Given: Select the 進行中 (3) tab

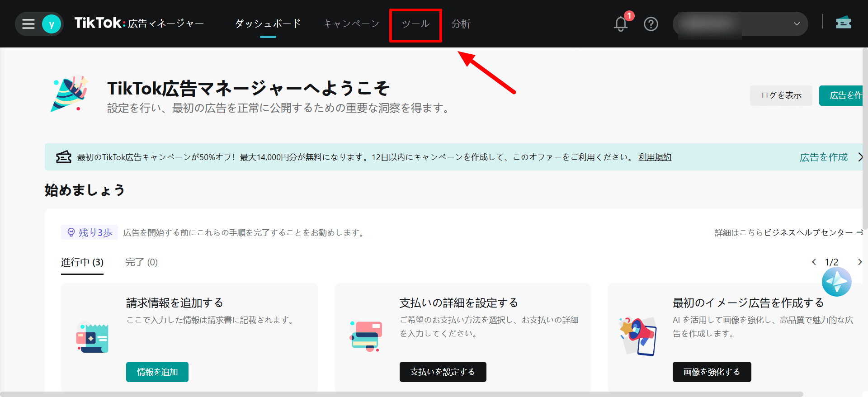Looking at the screenshot, I should [x=82, y=262].
